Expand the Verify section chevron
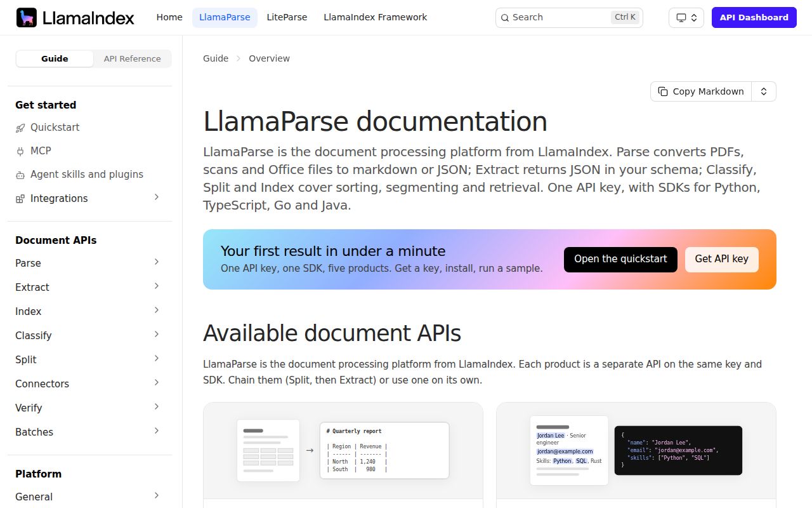The height and width of the screenshot is (508, 812). click(157, 407)
